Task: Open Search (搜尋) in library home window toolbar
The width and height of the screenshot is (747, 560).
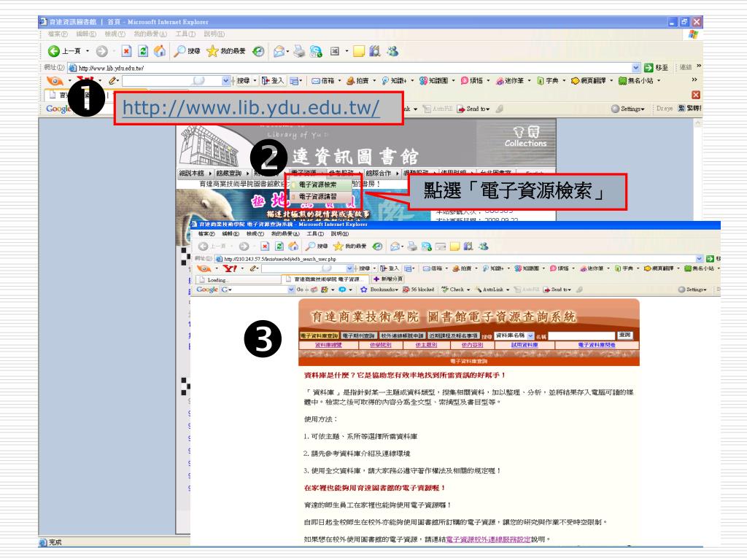Action: click(x=187, y=51)
